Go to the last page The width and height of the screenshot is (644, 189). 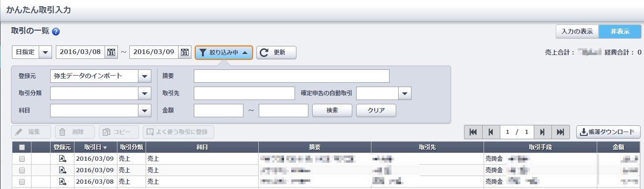[560, 132]
